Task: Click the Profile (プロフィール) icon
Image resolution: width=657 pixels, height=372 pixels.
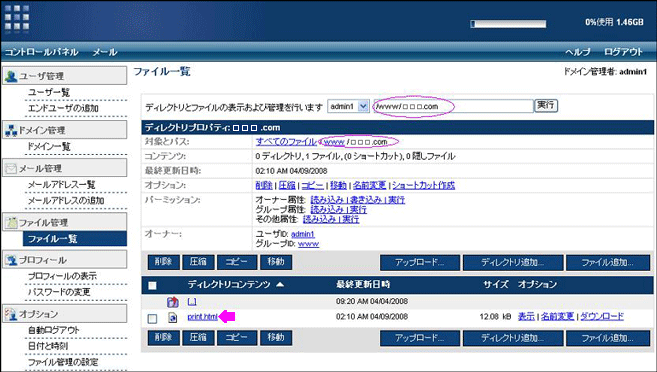Action: (11, 260)
